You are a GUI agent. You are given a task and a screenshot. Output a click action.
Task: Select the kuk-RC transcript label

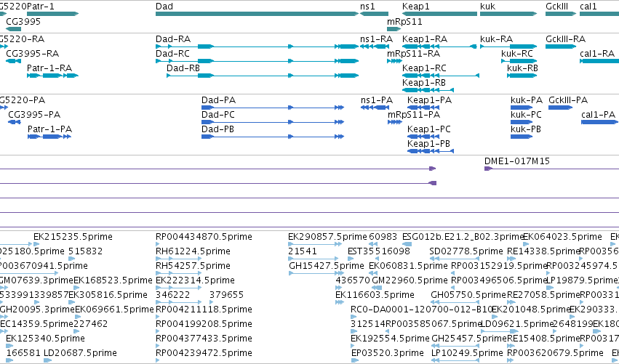pos(517,54)
